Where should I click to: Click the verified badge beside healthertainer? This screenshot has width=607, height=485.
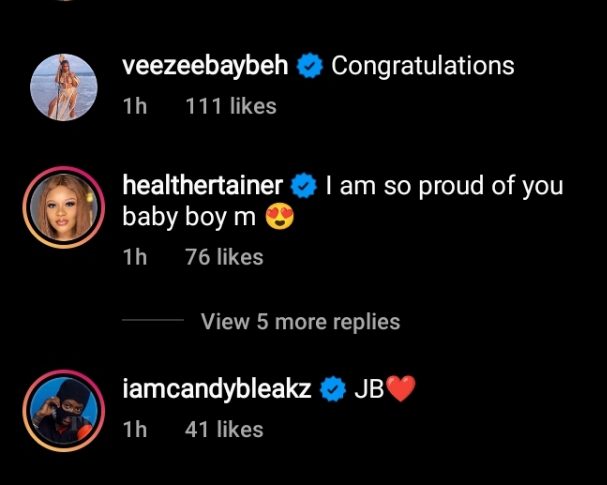coord(304,186)
